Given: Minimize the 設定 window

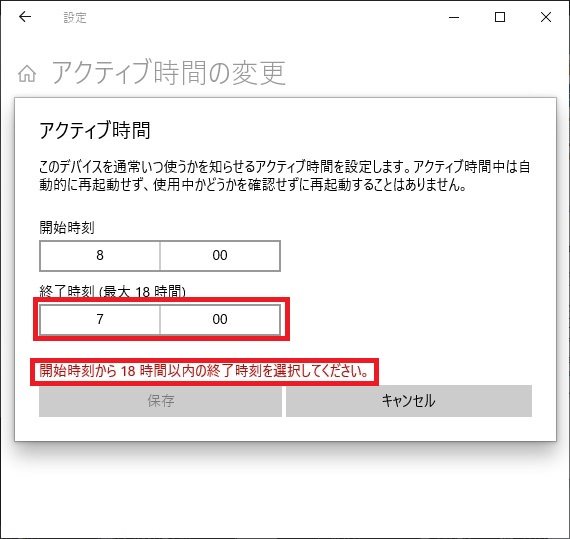Looking at the screenshot, I should (454, 17).
